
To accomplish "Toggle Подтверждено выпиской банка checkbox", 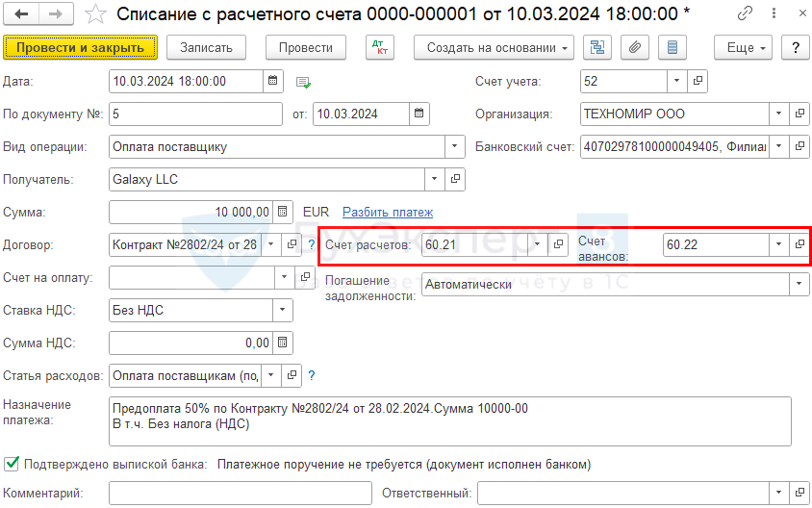I will 12,464.
